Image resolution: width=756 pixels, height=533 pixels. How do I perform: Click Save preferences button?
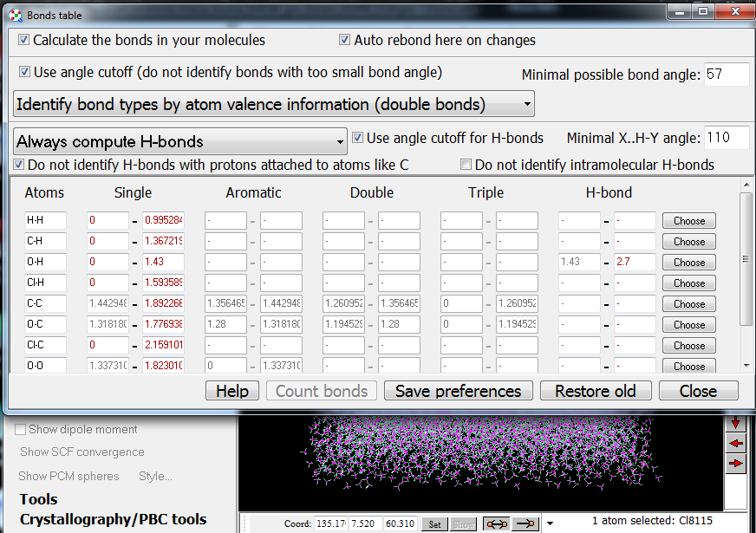click(x=458, y=391)
